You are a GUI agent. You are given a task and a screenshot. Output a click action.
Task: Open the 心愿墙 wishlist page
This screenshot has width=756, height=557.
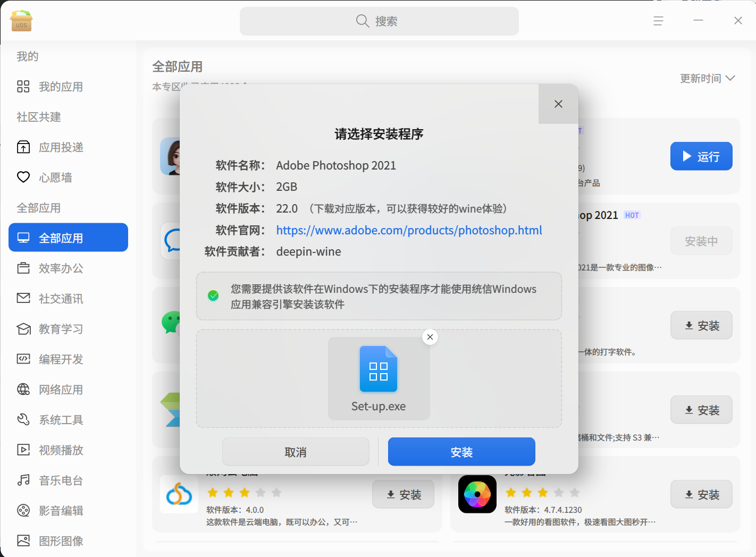[x=68, y=178]
